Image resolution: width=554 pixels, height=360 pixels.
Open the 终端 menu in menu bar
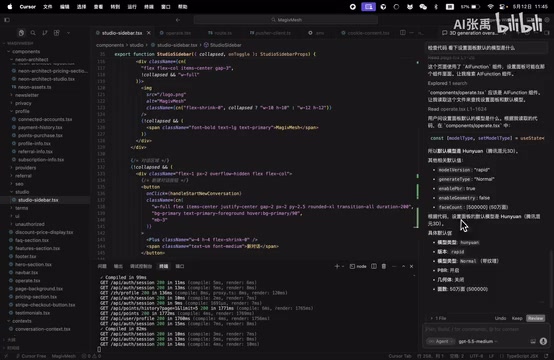click(149, 7)
